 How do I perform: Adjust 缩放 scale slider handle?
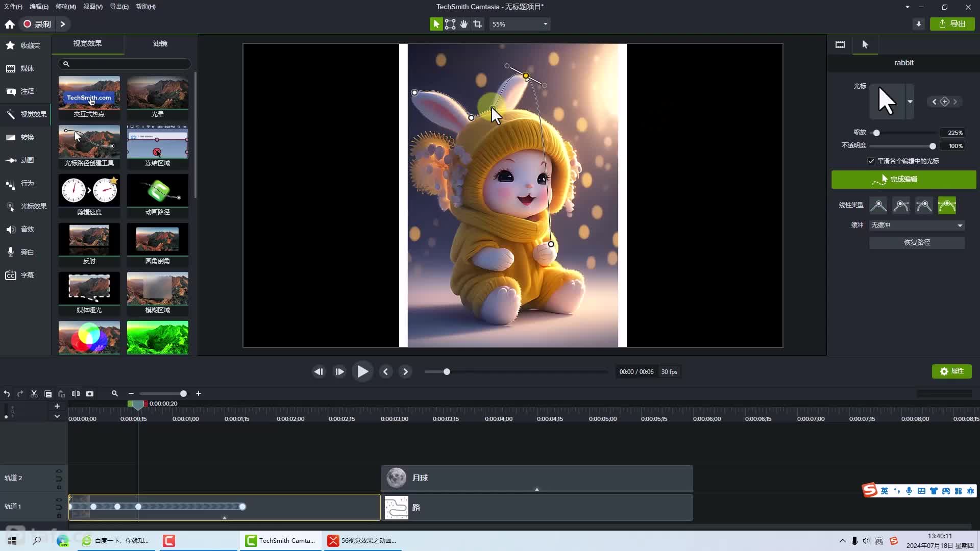tap(876, 133)
